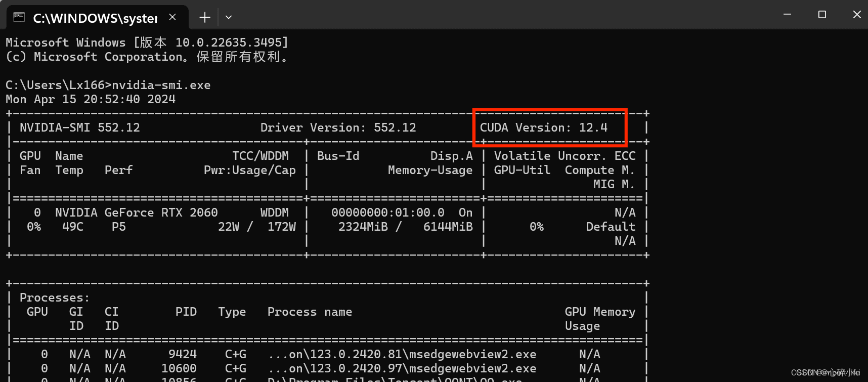868x382 pixels.
Task: Click 'CUDA Version: 12.4' text
Action: [544, 128]
